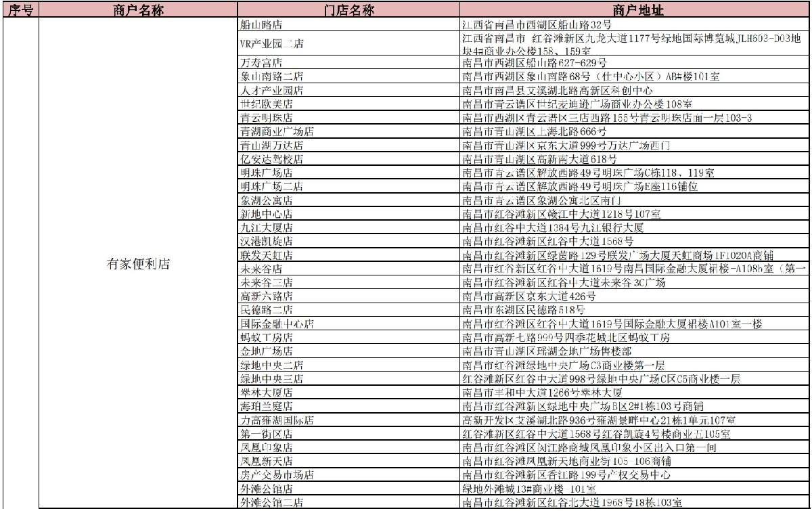The width and height of the screenshot is (812, 511).
Task: Select the 明珠广场店 cell
Action: click(x=348, y=173)
